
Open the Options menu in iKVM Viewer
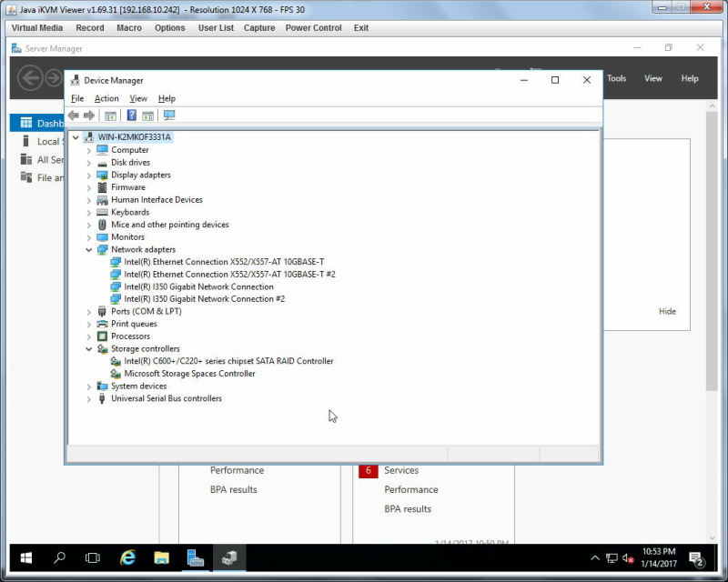tap(169, 28)
